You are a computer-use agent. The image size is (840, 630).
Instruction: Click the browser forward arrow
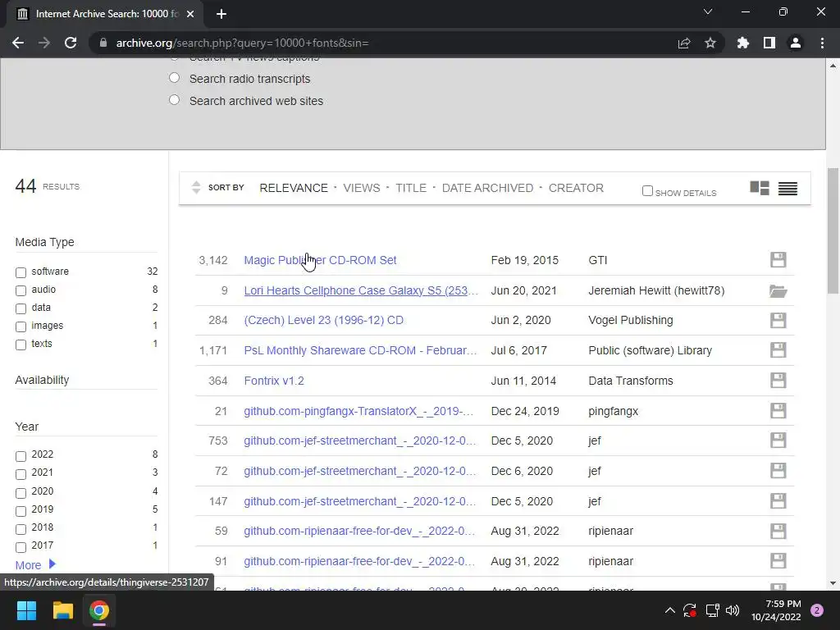[x=44, y=43]
